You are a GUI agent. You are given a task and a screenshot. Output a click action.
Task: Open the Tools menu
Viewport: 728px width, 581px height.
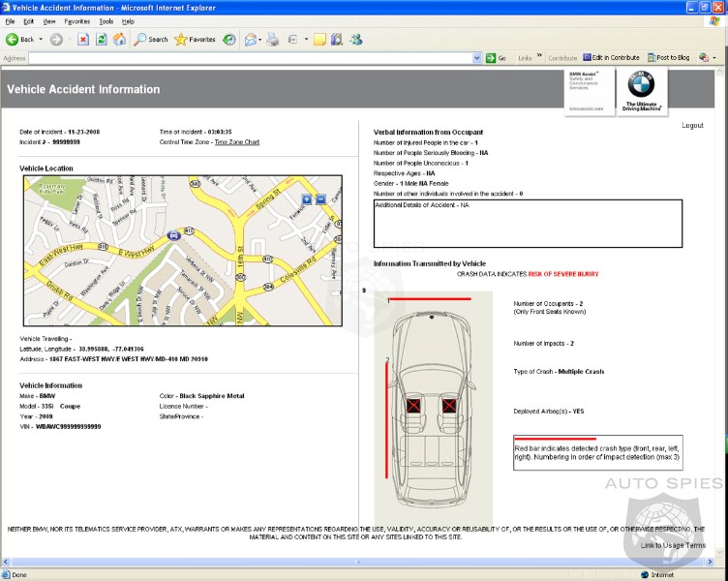pyautogui.click(x=106, y=20)
